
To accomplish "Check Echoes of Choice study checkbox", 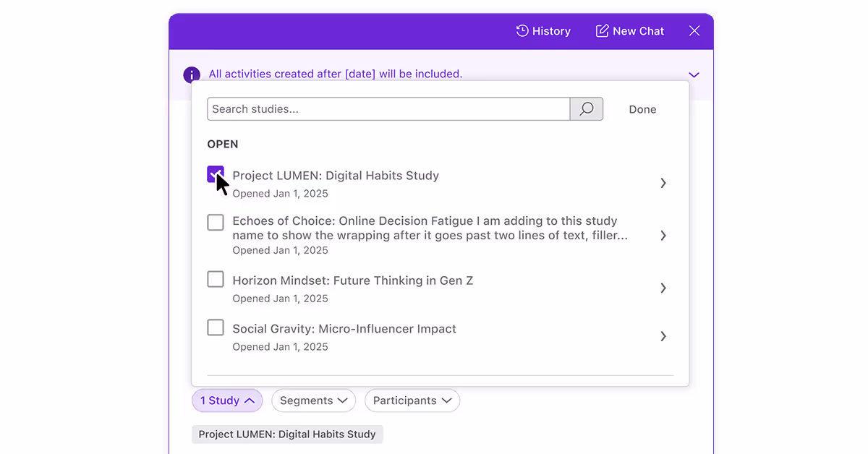I will [x=216, y=222].
